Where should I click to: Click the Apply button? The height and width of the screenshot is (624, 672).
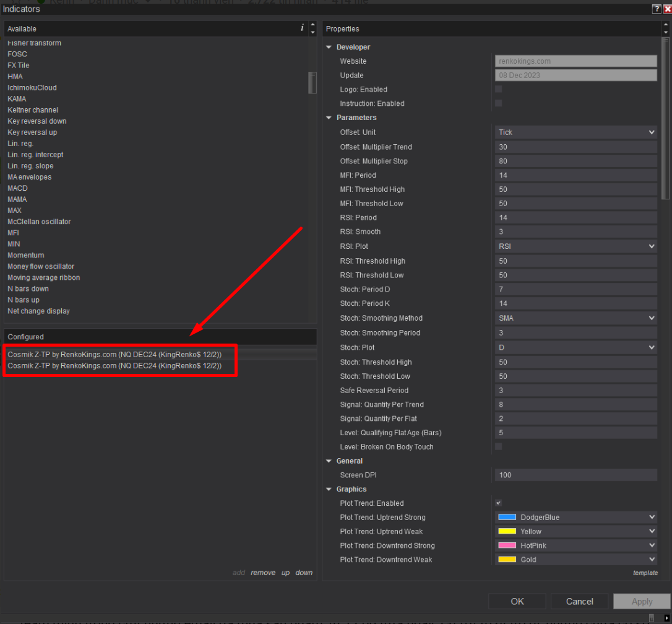642,601
